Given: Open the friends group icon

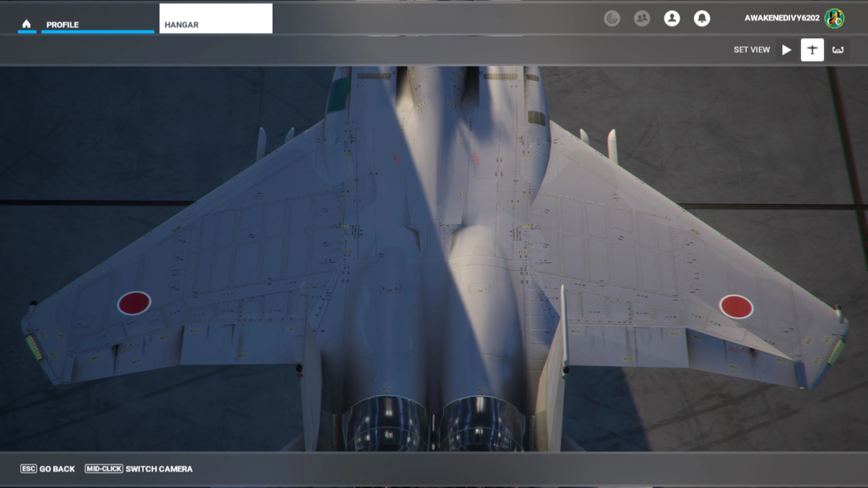Looking at the screenshot, I should (x=642, y=19).
